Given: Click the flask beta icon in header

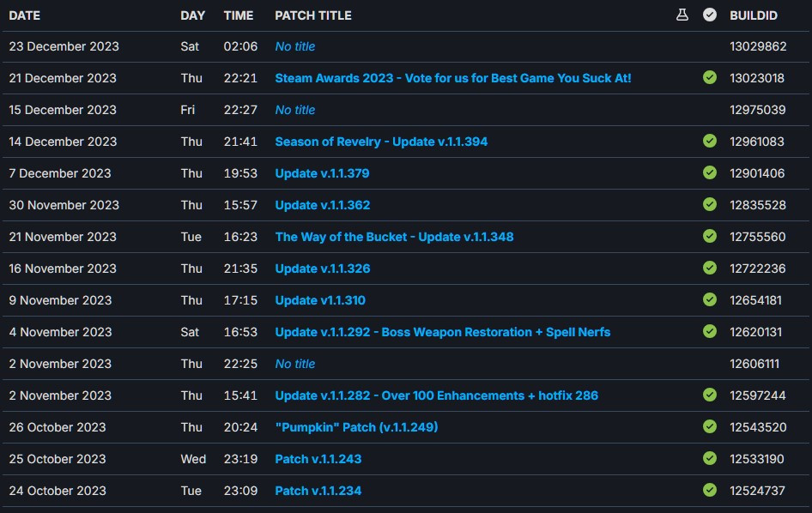Looking at the screenshot, I should point(682,15).
